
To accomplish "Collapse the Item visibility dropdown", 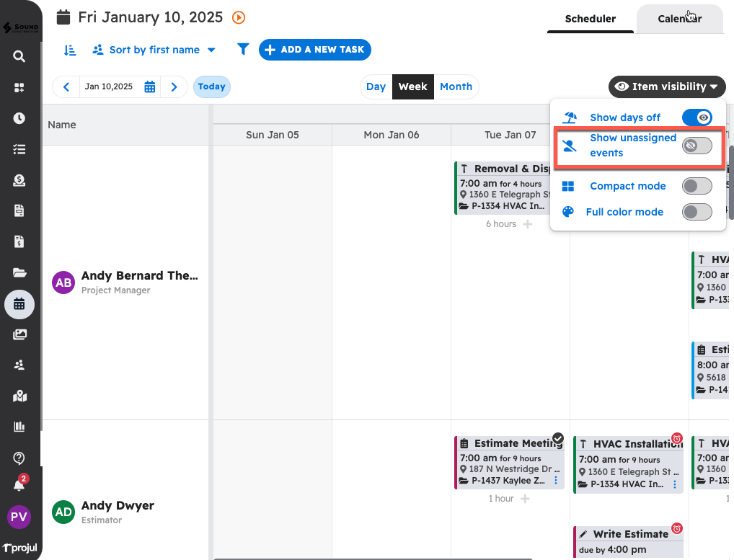I will [666, 86].
